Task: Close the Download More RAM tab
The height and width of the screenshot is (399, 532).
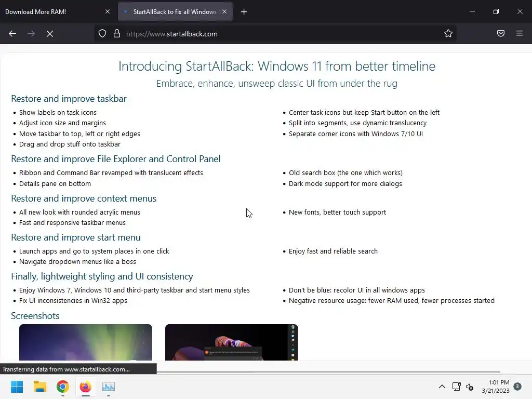Action: [107, 11]
